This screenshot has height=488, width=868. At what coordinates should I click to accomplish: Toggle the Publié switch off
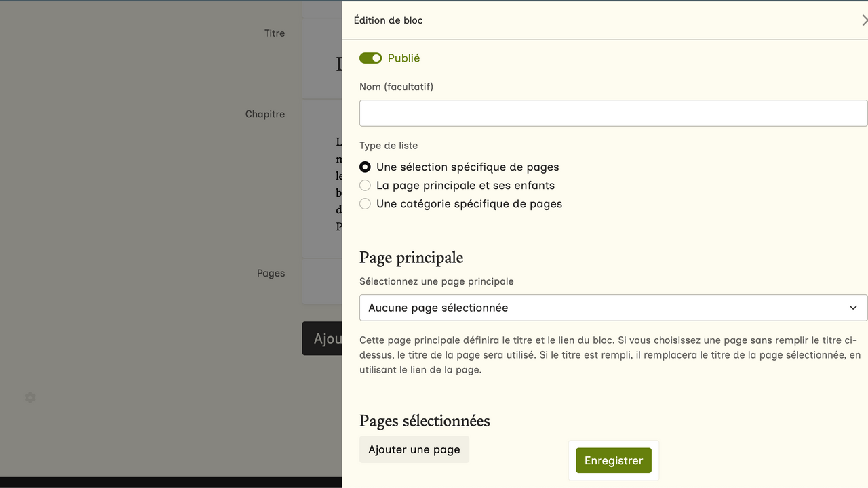[x=371, y=58]
